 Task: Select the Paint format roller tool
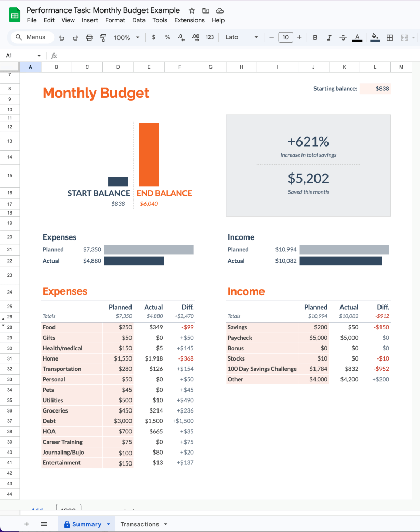(x=102, y=37)
